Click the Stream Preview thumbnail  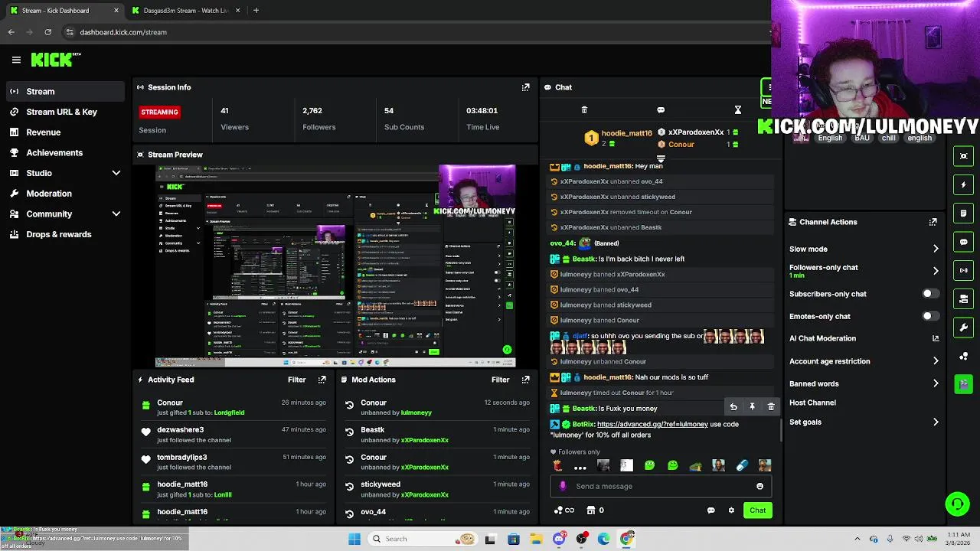point(335,266)
